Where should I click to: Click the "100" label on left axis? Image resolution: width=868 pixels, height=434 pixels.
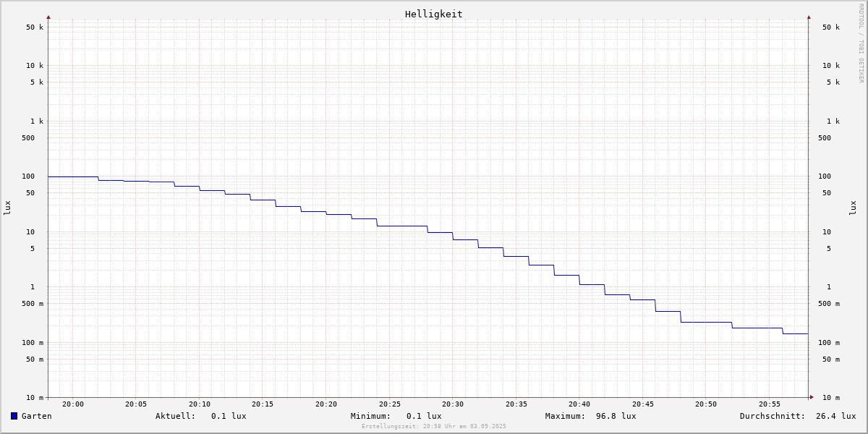[28, 176]
